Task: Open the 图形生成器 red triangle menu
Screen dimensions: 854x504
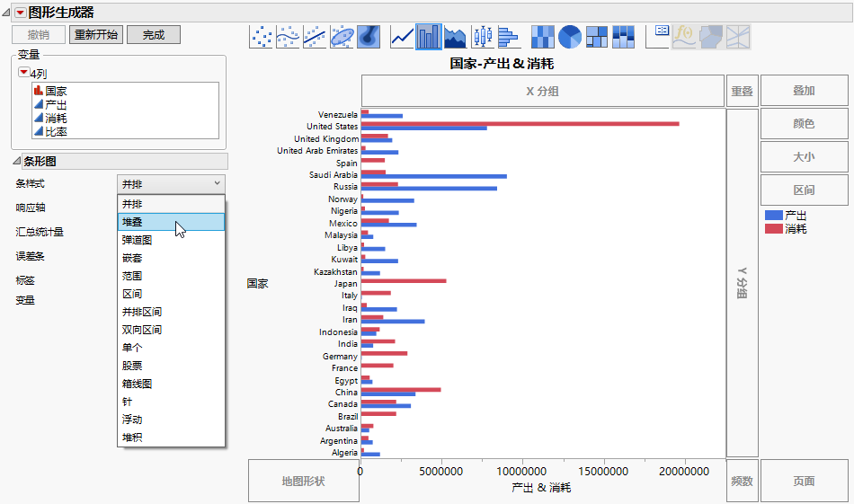Action: coord(20,12)
